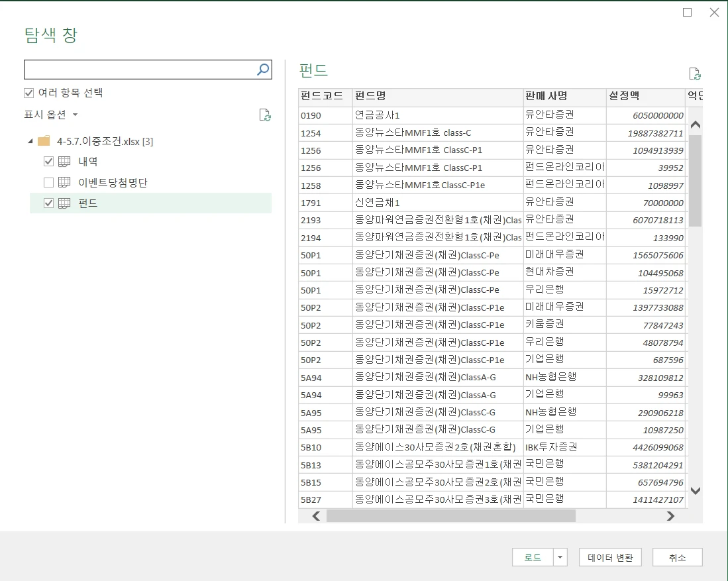Maximize the navigator window
This screenshot has width=728, height=581.
[687, 12]
